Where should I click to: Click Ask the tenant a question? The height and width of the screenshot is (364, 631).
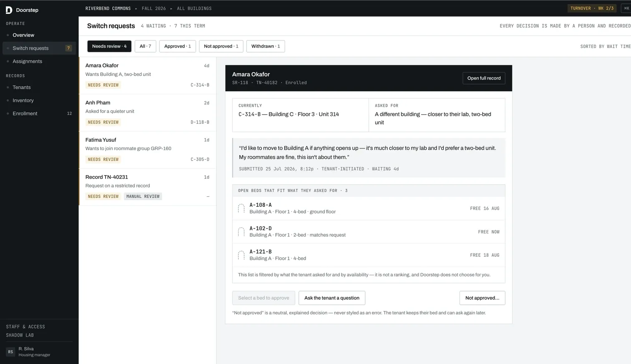coord(332,298)
